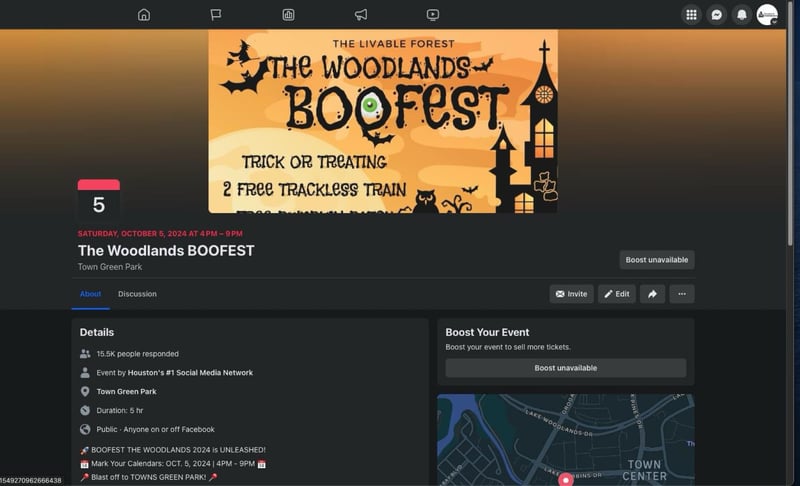The height and width of the screenshot is (486, 800).
Task: Open the notifications bell
Action: 742,15
